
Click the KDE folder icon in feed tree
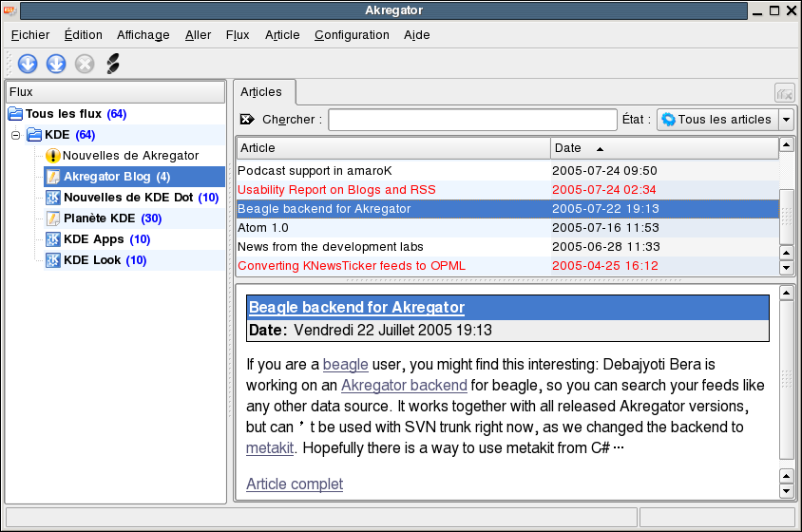pyautogui.click(x=34, y=135)
